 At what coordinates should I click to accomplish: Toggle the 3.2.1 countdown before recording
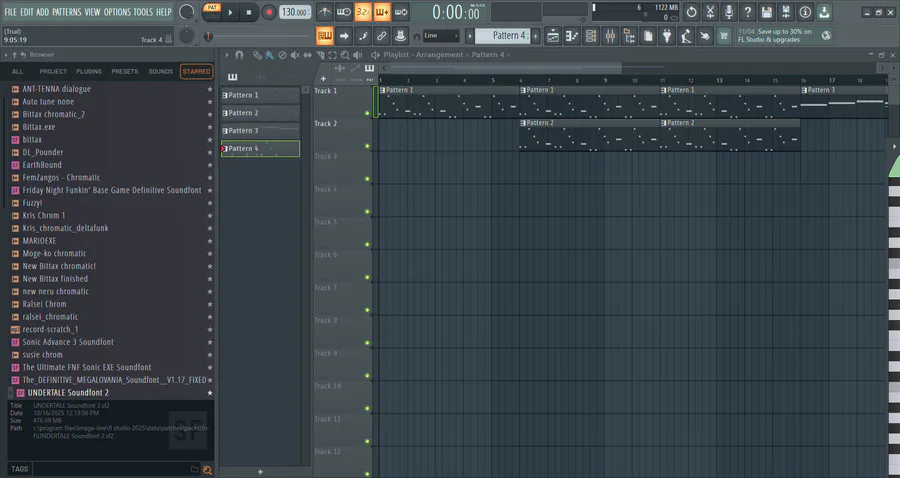(363, 12)
